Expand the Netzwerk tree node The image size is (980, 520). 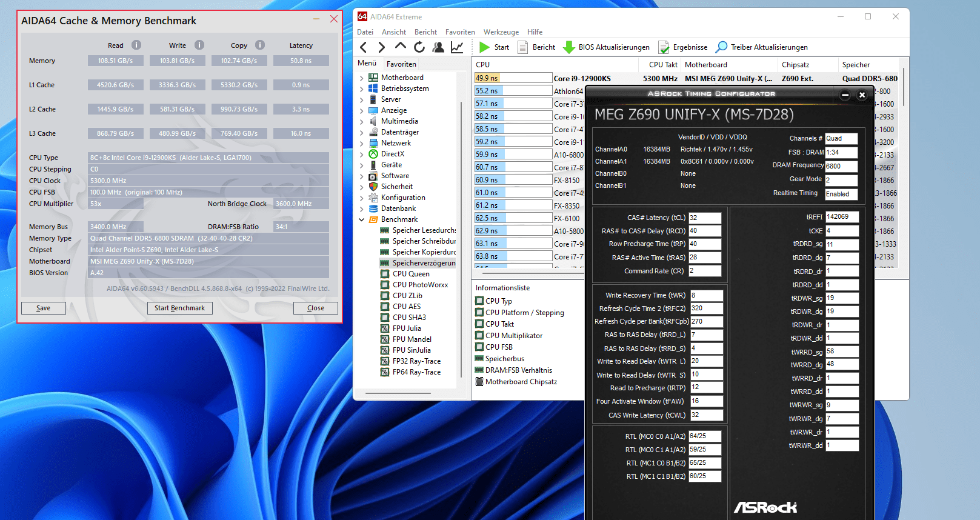pos(362,144)
